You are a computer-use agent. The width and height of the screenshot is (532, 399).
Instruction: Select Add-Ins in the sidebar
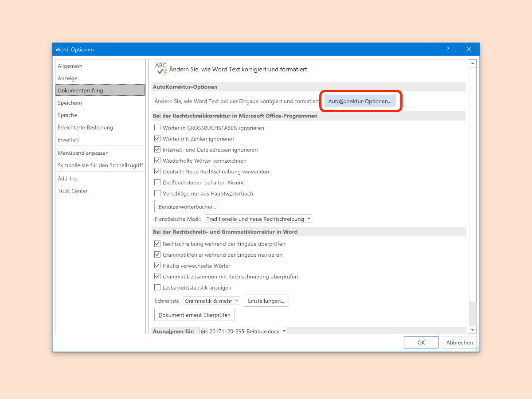[100, 179]
